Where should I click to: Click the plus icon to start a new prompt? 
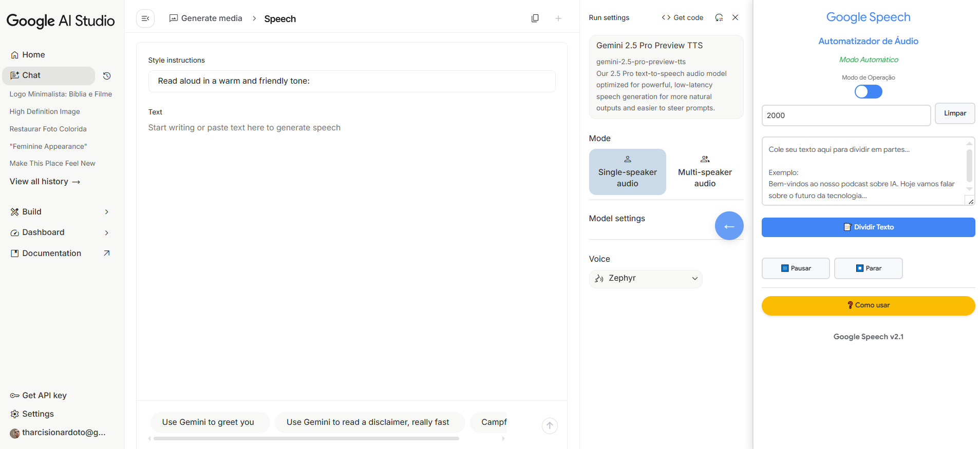[558, 18]
